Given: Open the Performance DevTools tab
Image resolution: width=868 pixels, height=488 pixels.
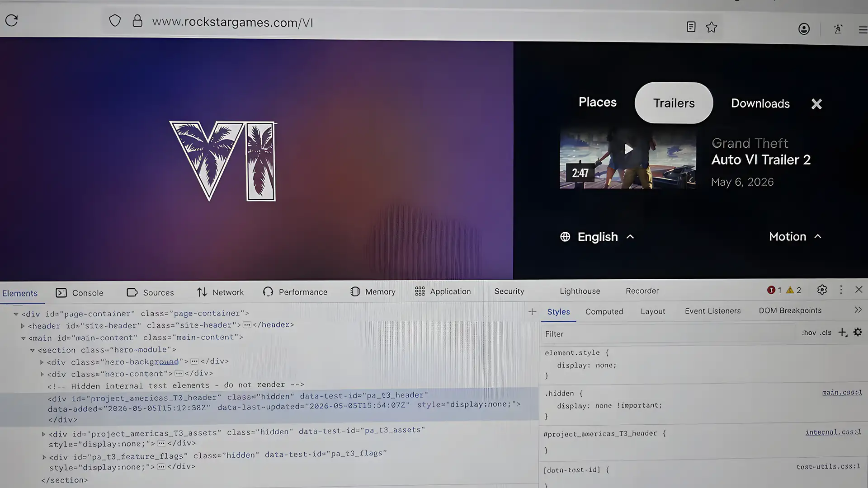Looking at the screenshot, I should (x=295, y=292).
